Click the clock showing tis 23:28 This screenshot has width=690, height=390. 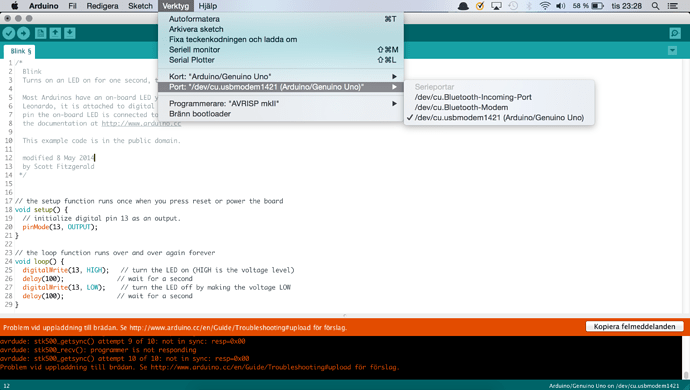pyautogui.click(x=627, y=6)
